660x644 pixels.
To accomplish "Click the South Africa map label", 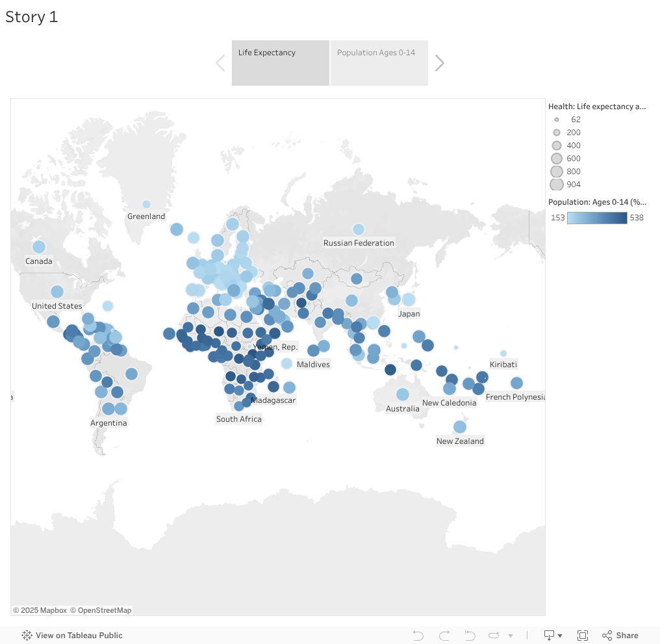I will pyautogui.click(x=238, y=419).
